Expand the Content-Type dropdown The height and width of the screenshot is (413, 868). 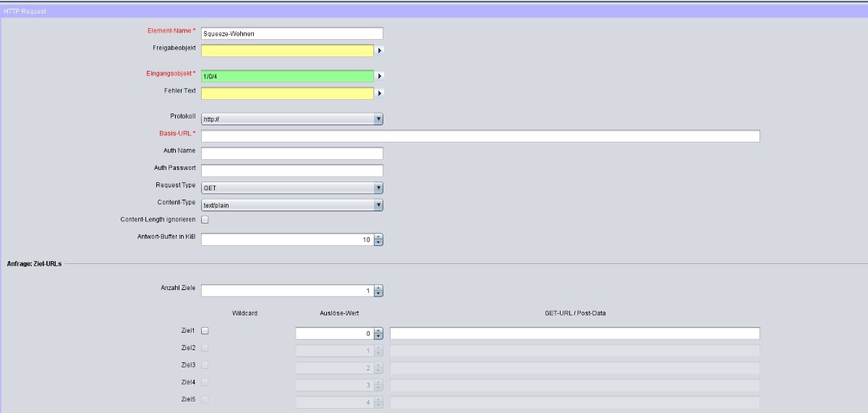coord(292,205)
